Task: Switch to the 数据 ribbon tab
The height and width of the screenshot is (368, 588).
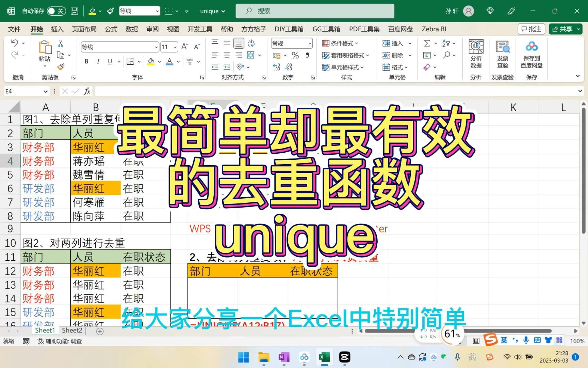Action: (x=131, y=29)
